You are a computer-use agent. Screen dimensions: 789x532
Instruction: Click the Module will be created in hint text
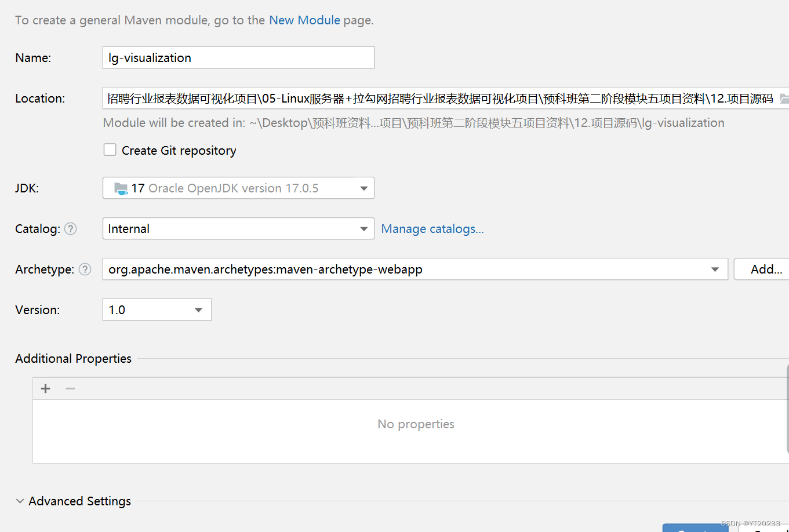[413, 122]
